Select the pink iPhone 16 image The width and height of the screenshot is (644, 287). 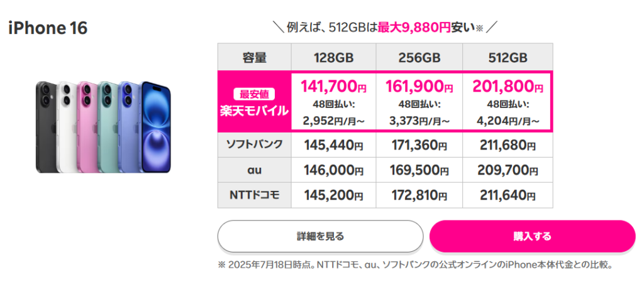click(x=86, y=127)
